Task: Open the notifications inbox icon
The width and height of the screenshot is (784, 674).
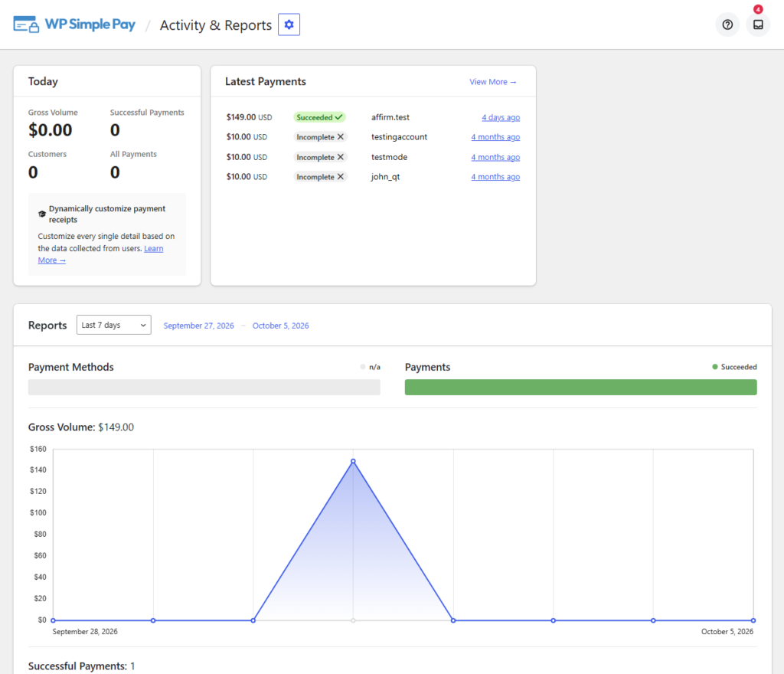Action: [758, 25]
